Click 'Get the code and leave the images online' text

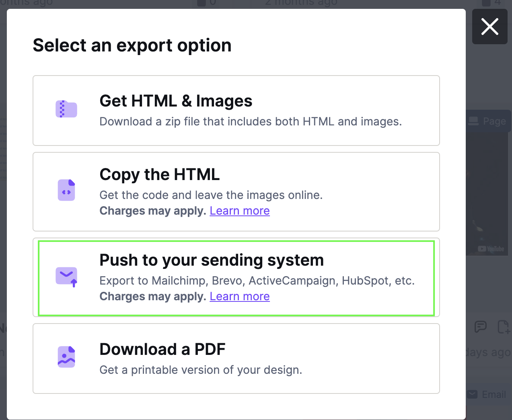click(x=211, y=195)
